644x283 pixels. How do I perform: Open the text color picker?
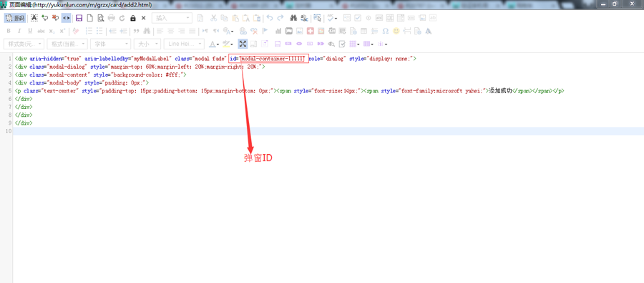[x=214, y=44]
